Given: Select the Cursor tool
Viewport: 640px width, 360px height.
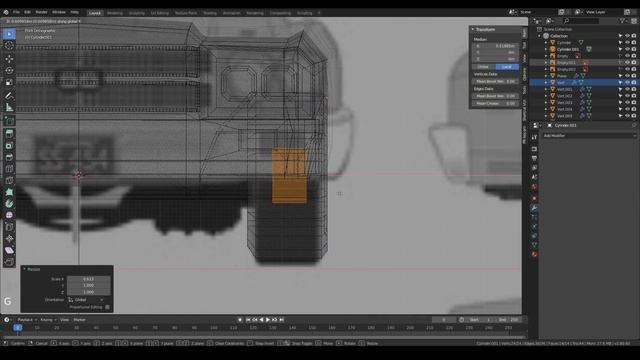Looking at the screenshot, I should pos(9,46).
